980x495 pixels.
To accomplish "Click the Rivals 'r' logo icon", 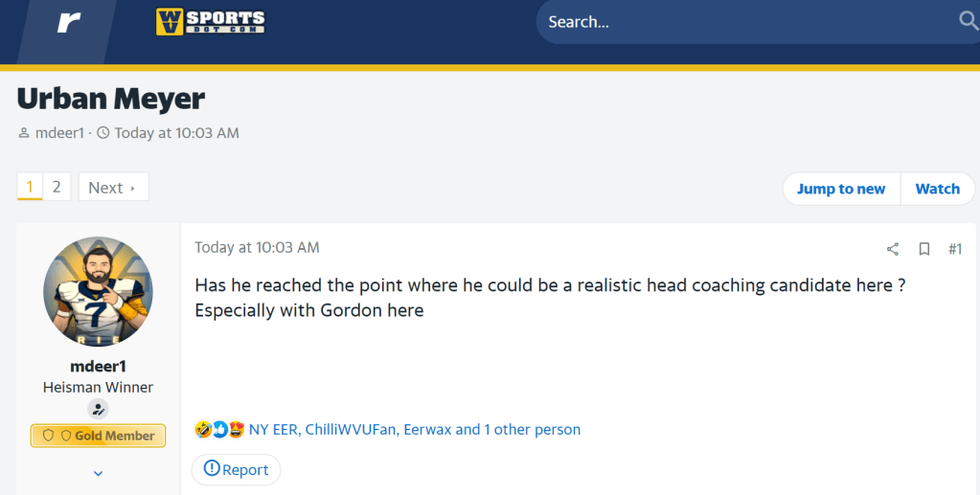I will pos(68,23).
